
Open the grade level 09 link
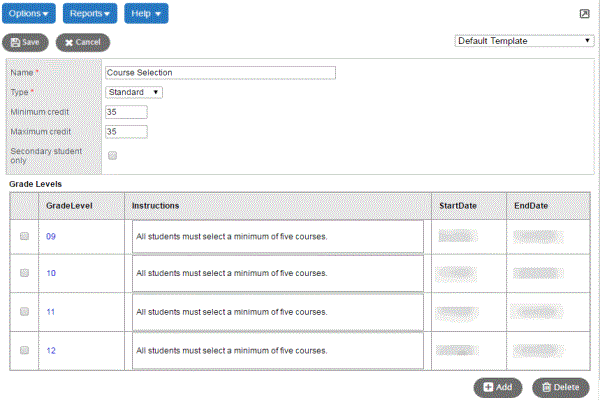pyautogui.click(x=51, y=236)
